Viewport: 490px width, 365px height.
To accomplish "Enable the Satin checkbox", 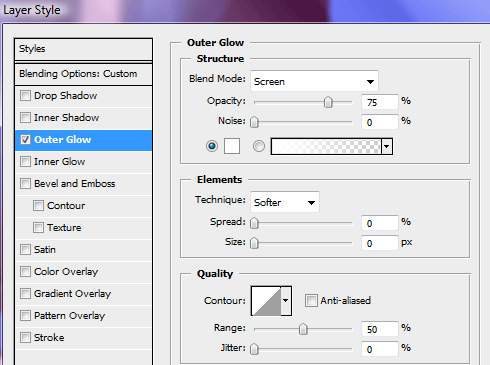I will click(x=25, y=250).
